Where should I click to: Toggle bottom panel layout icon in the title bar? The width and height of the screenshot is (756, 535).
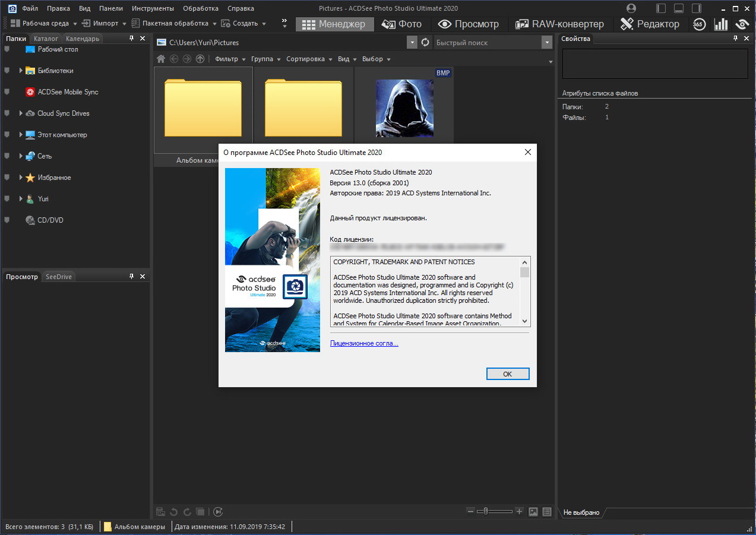point(679,8)
